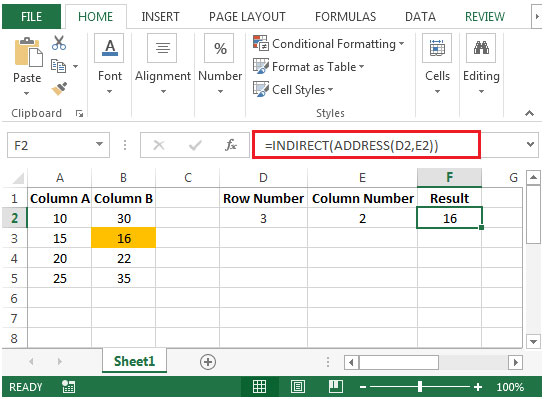This screenshot has height=399, width=544.
Task: Switch to the FORMULAS tab
Action: (x=345, y=17)
